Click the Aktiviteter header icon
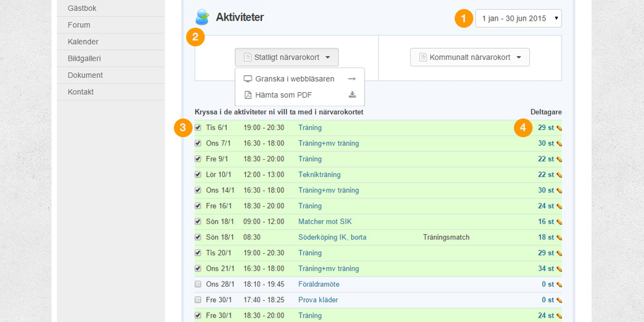The image size is (644, 322). [x=202, y=17]
